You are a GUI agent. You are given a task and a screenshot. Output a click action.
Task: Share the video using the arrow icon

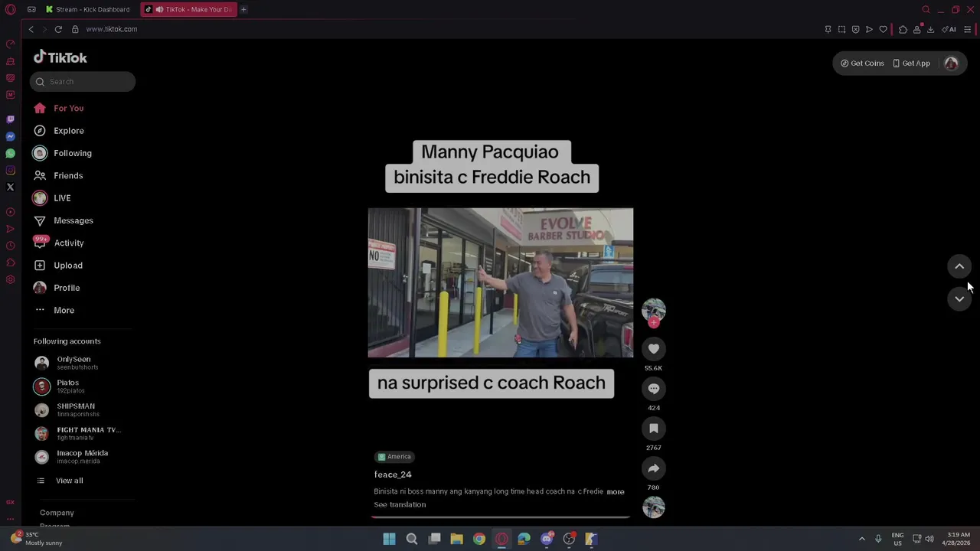point(654,468)
